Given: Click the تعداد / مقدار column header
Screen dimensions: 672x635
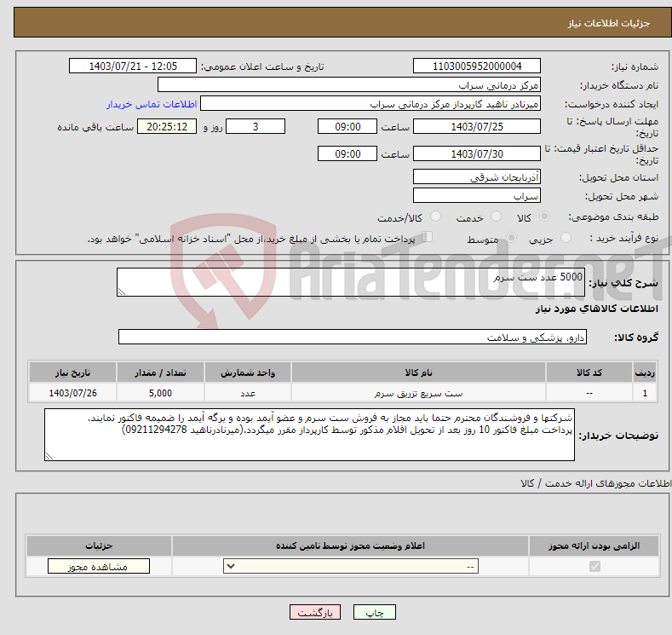Looking at the screenshot, I should coord(160,372).
